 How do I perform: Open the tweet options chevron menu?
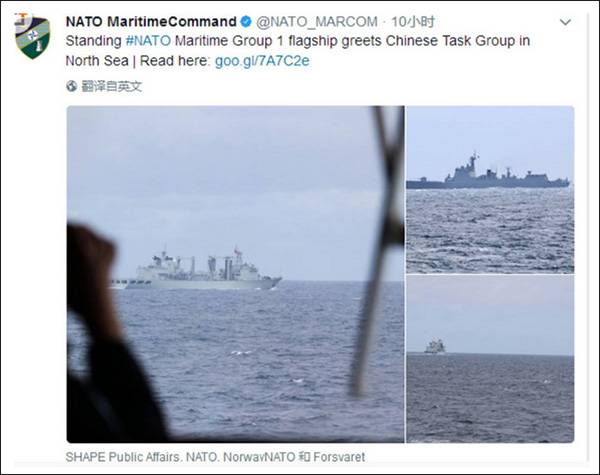[565, 22]
